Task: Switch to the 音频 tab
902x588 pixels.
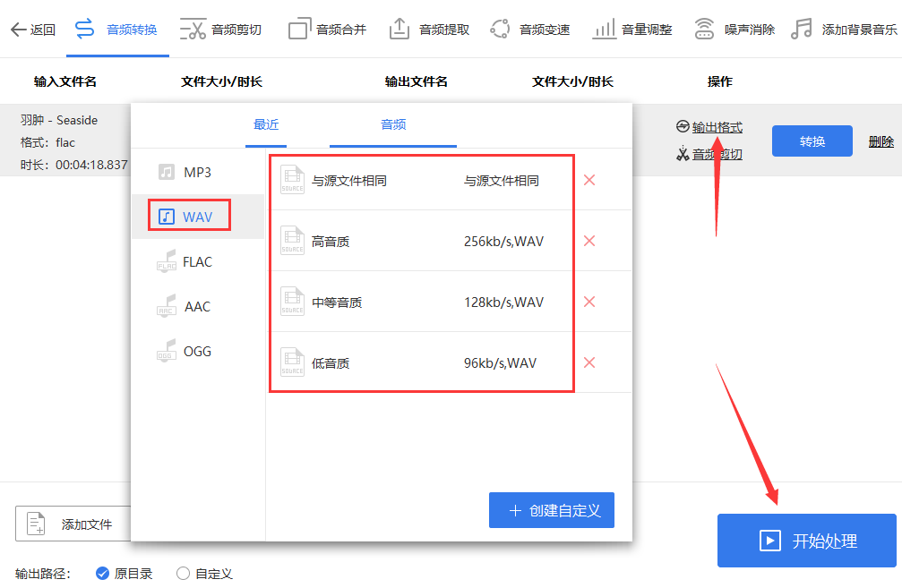Action: coord(392,126)
